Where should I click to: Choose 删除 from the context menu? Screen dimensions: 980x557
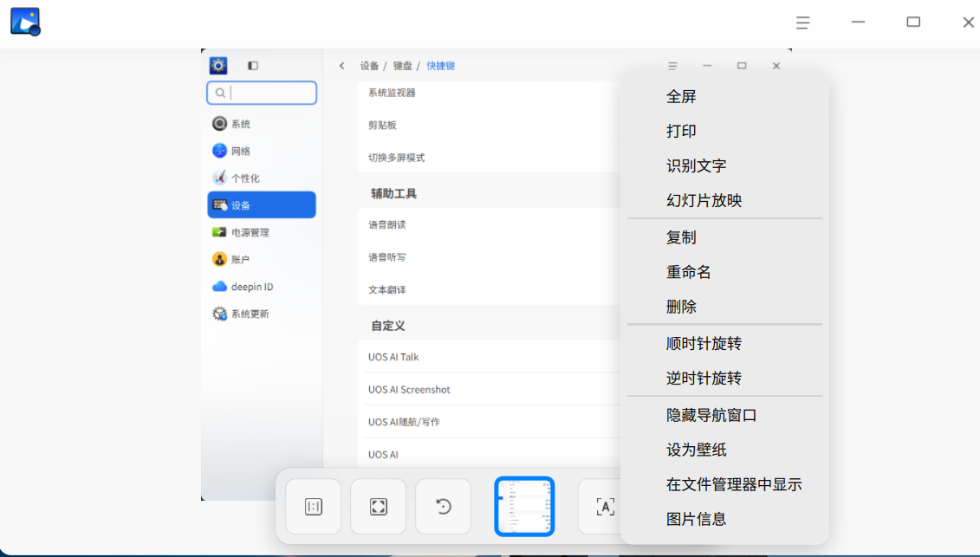point(725,307)
